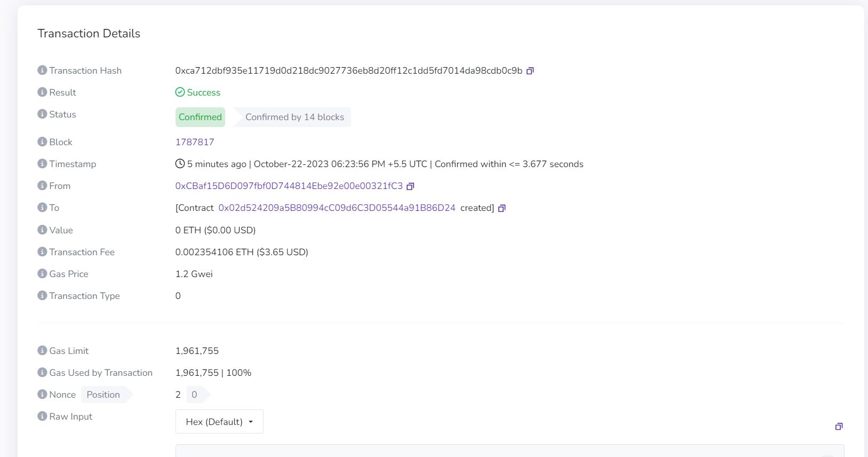This screenshot has width=868, height=457.
Task: Click info icon next to Transaction Fee
Action: click(42, 251)
